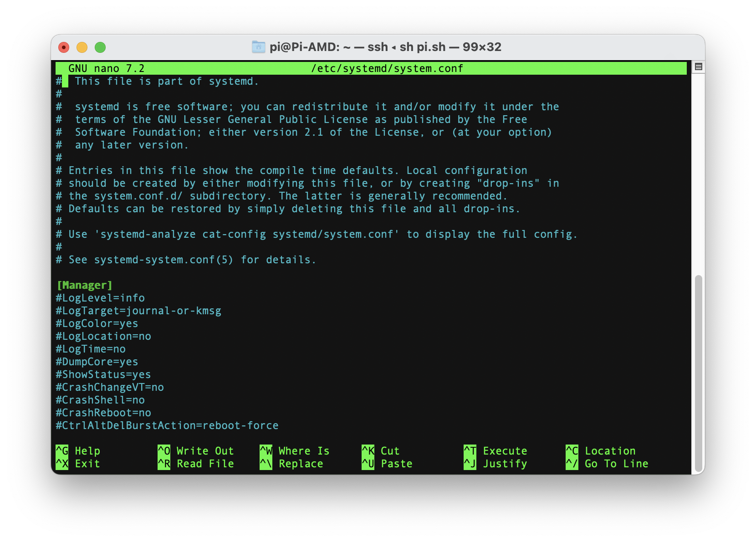Click the /etc/systemd/system.conf path in nano header
This screenshot has height=542, width=756.
coord(387,68)
